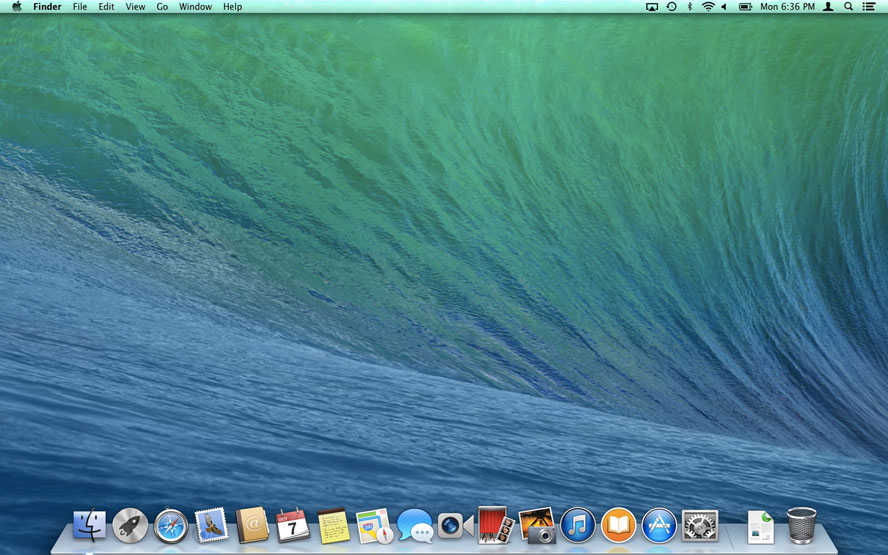This screenshot has width=888, height=555.
Task: Start FaceTime from the Dock
Action: pyautogui.click(x=455, y=524)
